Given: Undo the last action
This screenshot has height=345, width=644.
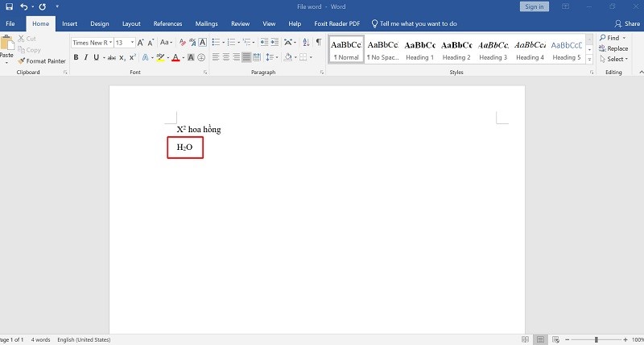Looking at the screenshot, I should coord(24,6).
